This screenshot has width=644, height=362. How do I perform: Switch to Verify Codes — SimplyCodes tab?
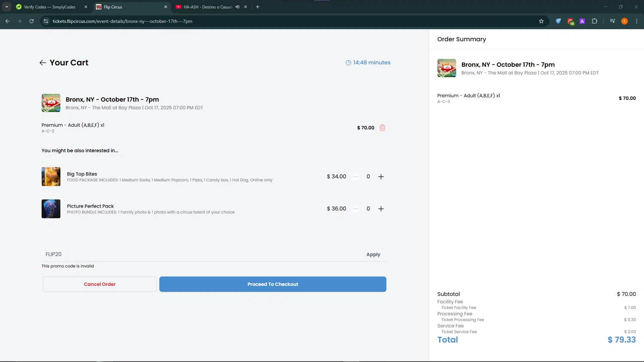tap(49, 7)
